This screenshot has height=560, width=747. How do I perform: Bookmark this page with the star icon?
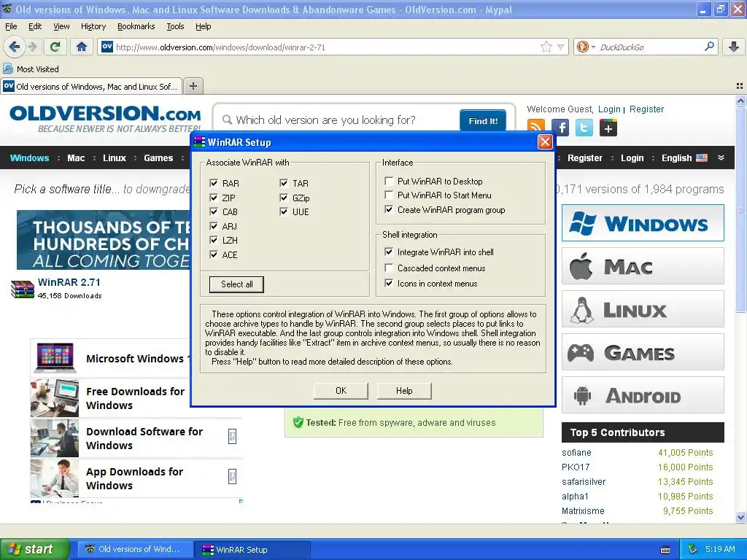546,47
